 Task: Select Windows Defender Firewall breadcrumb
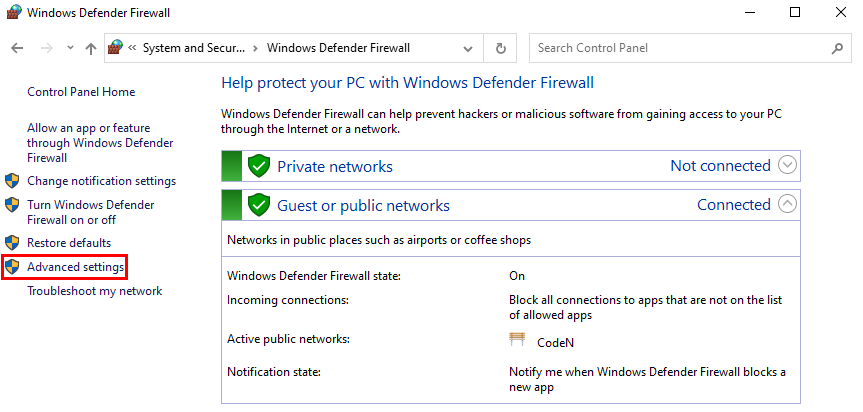338,48
